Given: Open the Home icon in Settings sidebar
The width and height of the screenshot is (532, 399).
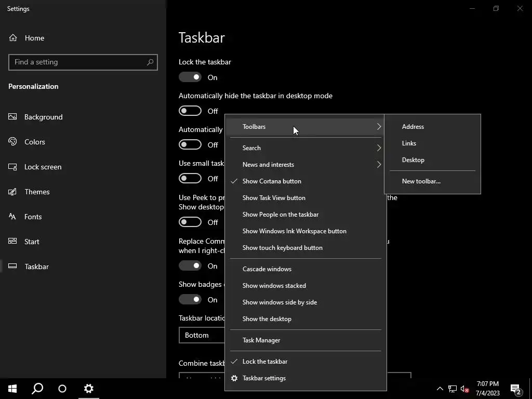Looking at the screenshot, I should pyautogui.click(x=13, y=38).
